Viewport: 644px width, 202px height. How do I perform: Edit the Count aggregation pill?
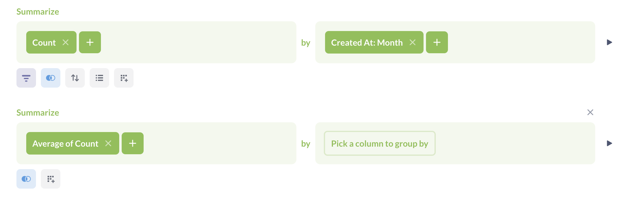tap(44, 43)
